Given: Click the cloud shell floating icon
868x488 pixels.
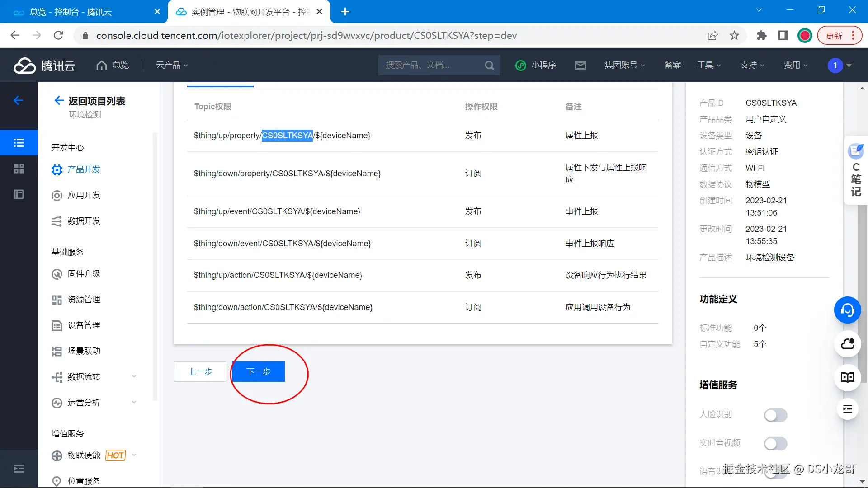Looking at the screenshot, I should click(x=847, y=344).
